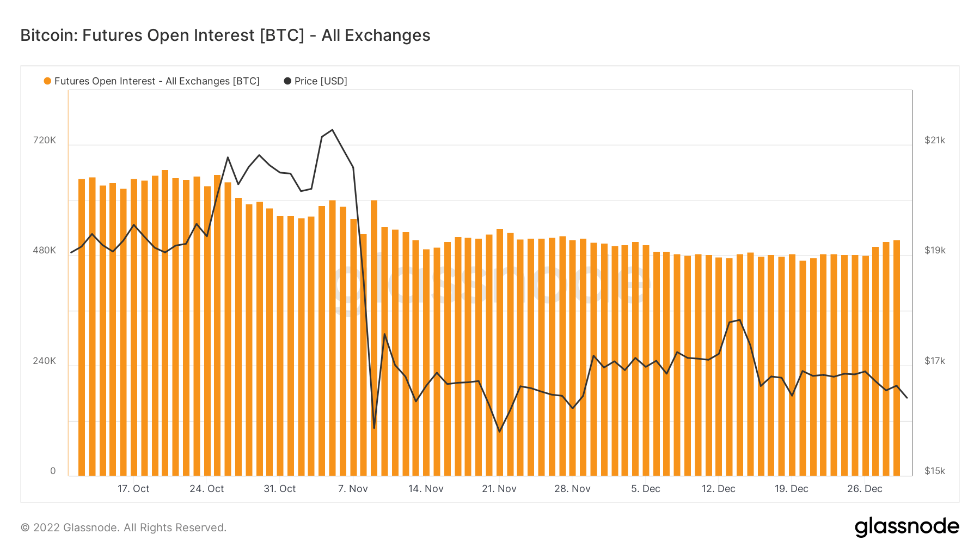
Task: Click the Glassnode copyright notice
Action: 124,527
